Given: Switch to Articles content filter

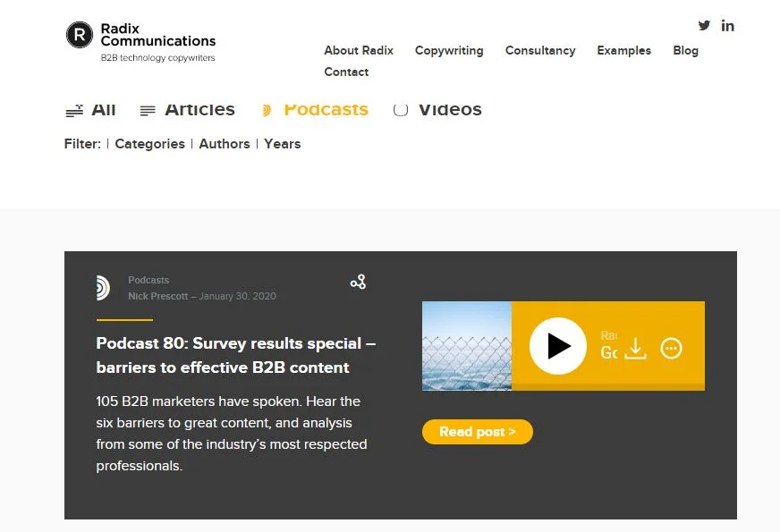Looking at the screenshot, I should [187, 110].
